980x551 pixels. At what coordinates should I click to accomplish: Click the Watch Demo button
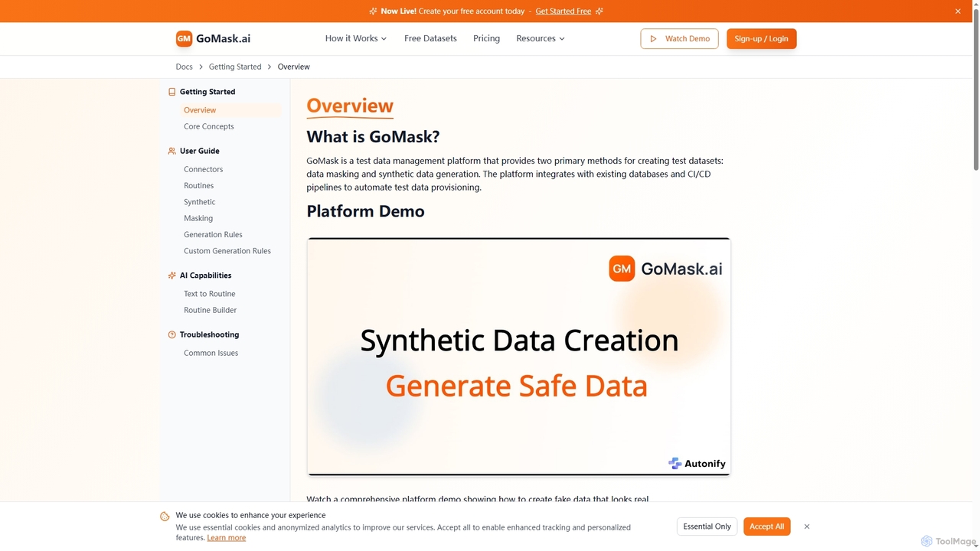[679, 39]
